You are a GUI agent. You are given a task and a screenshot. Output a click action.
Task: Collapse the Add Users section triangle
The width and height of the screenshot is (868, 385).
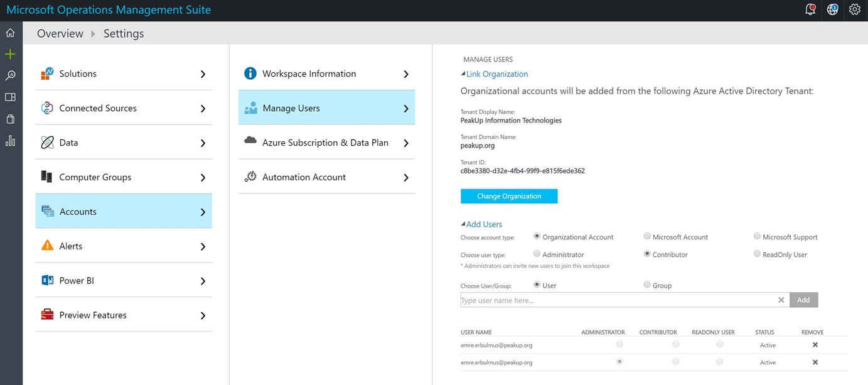point(463,224)
